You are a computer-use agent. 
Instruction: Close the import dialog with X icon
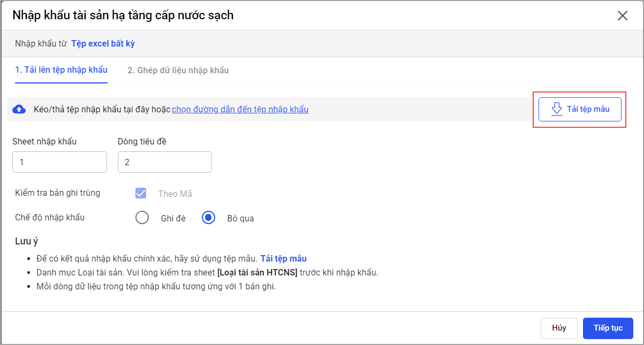[622, 16]
